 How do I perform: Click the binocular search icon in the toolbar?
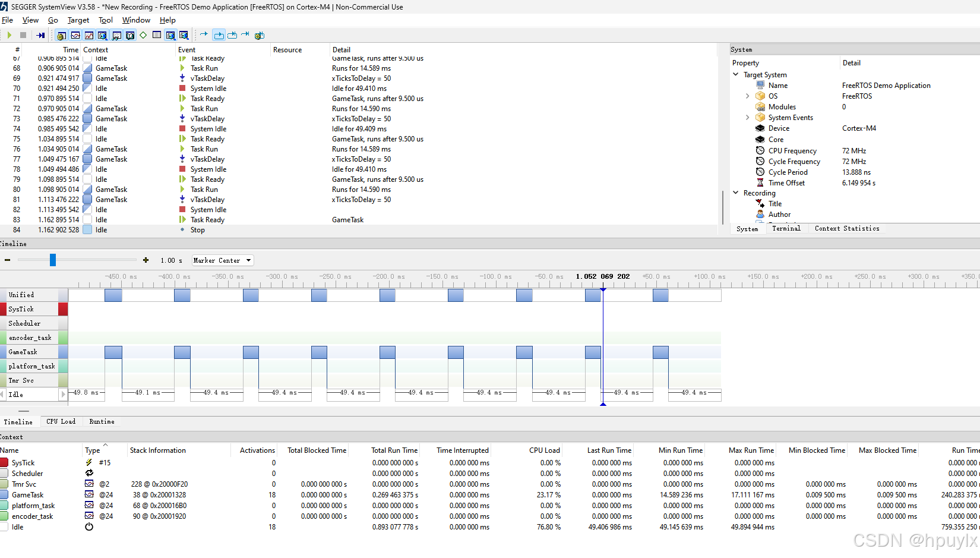pos(116,35)
